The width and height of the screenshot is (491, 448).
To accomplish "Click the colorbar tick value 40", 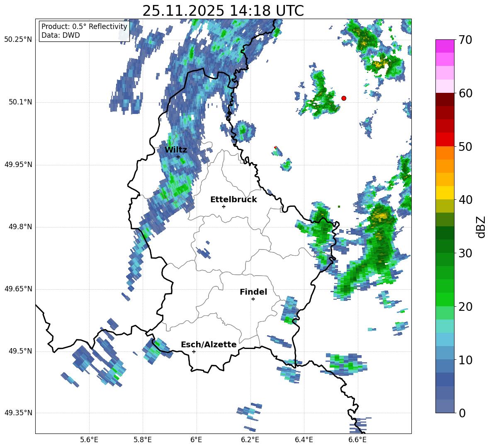I will click(x=465, y=200).
